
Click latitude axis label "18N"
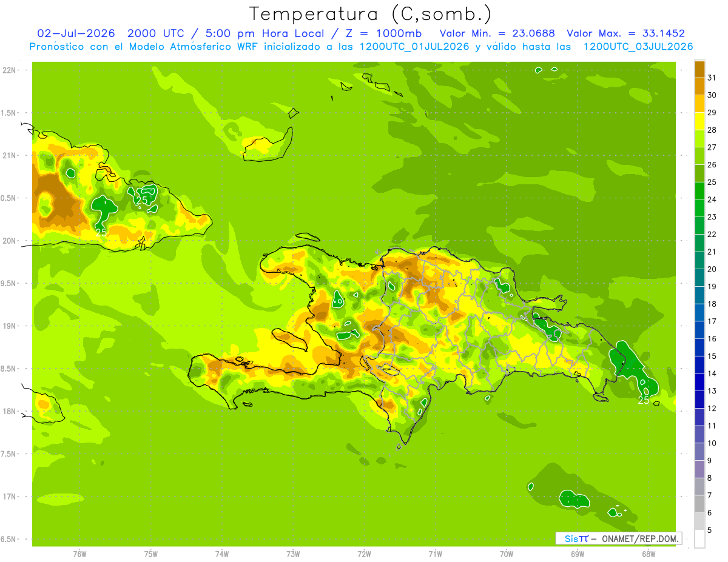click(10, 412)
